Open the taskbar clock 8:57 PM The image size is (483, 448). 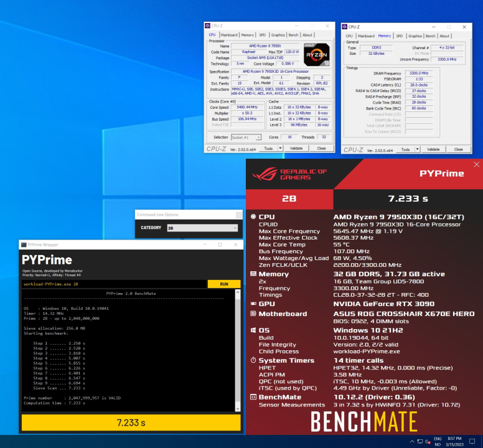pyautogui.click(x=454, y=442)
